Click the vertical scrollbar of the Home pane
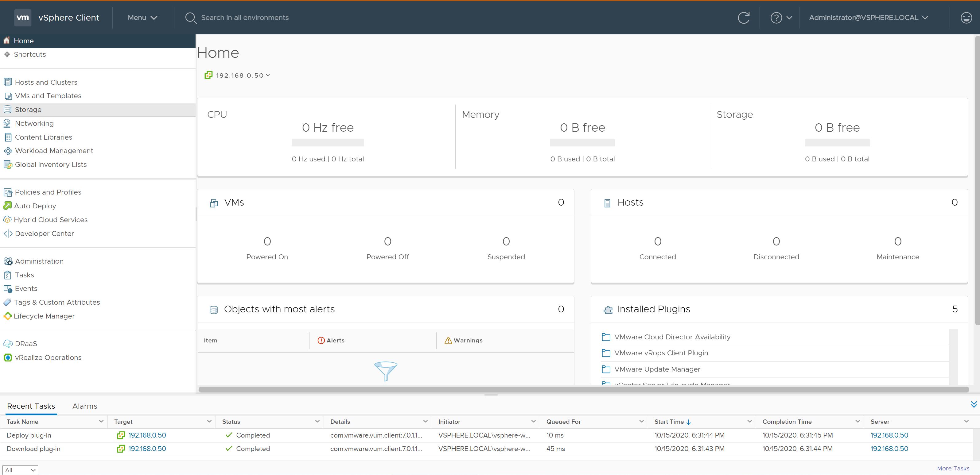Image resolution: width=980 pixels, height=475 pixels. (977, 181)
